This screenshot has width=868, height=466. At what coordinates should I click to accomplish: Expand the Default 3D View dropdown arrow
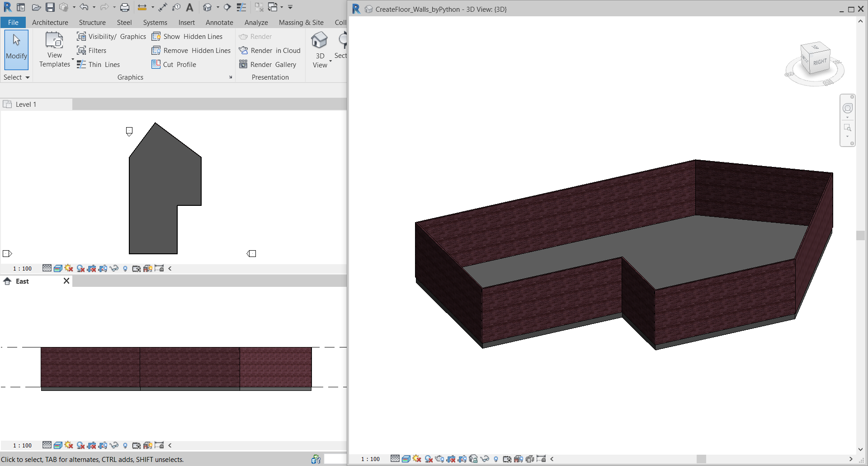(x=217, y=7)
